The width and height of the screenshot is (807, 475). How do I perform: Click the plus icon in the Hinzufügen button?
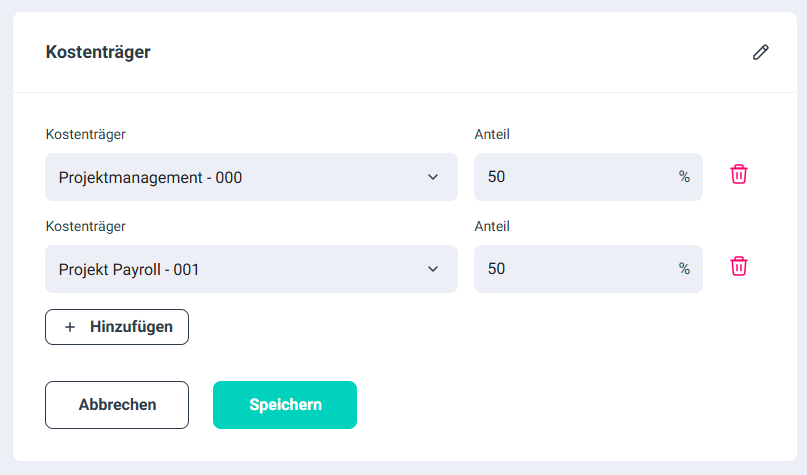(x=70, y=327)
